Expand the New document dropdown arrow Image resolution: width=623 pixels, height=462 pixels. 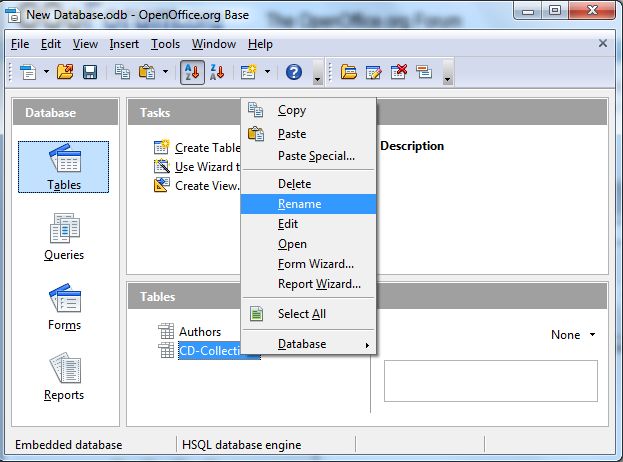point(44,72)
